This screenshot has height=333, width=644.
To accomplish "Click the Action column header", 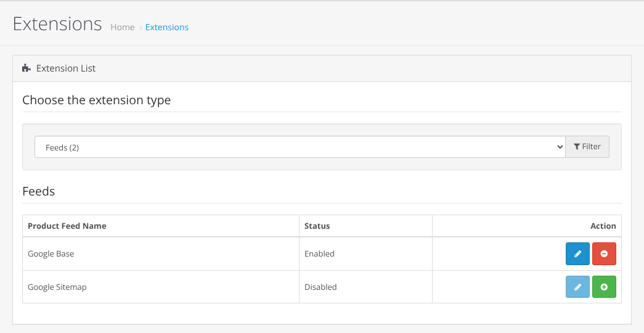I will 603,226.
